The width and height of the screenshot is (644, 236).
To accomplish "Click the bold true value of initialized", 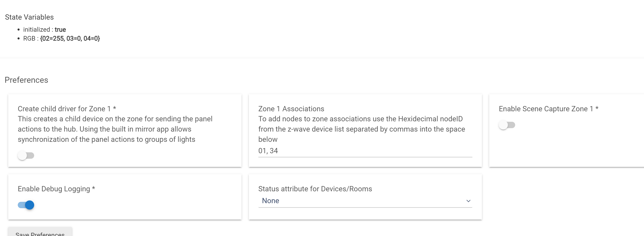I will click(60, 30).
